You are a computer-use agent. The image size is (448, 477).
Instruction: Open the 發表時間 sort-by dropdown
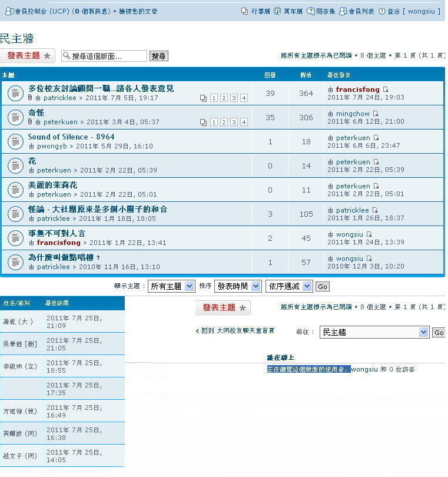(x=238, y=286)
